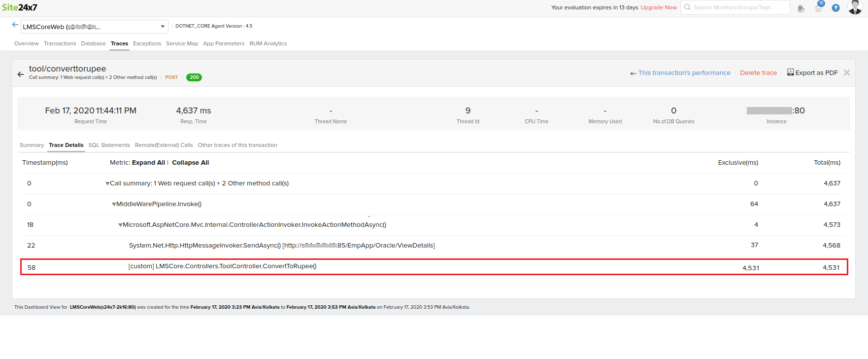Open the SQL Statements tab

109,145
